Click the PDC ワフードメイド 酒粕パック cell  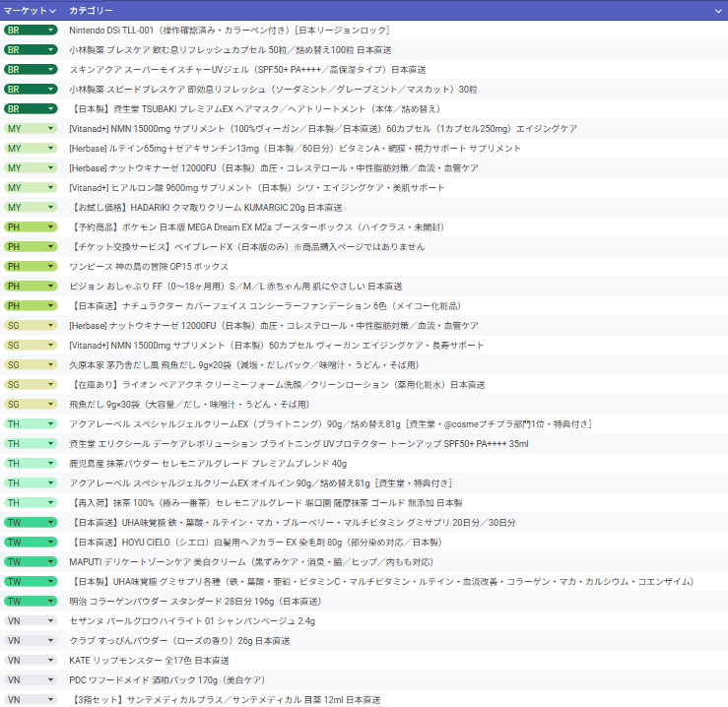pyautogui.click(x=165, y=679)
